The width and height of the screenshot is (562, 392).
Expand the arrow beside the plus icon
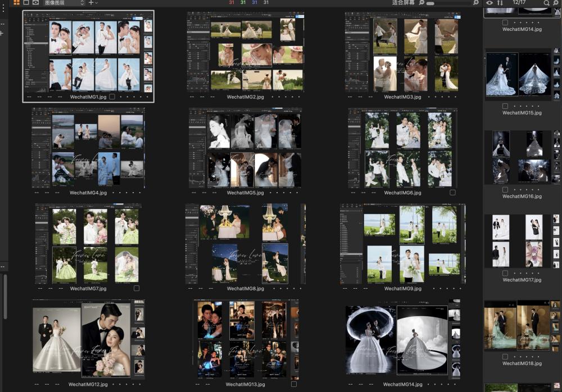97,3
